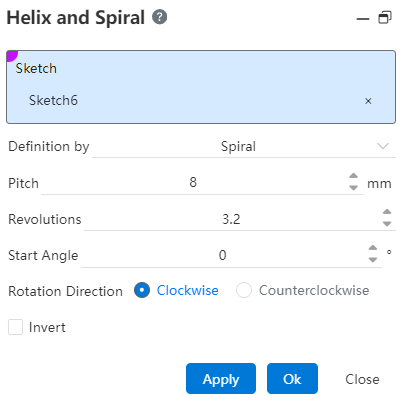The height and width of the screenshot is (400, 400).
Task: Confirm with the Ok button
Action: point(292,379)
